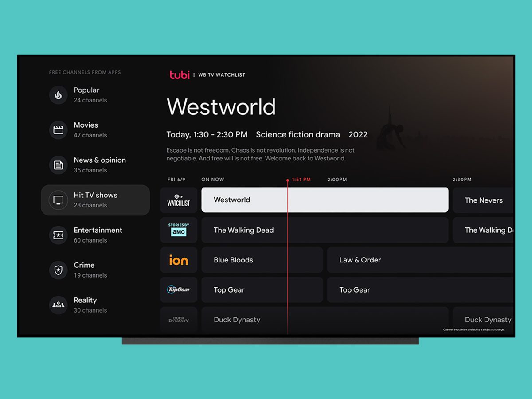Click the Duck Dynasty channel logo
Image resolution: width=532 pixels, height=399 pixels.
tap(178, 319)
